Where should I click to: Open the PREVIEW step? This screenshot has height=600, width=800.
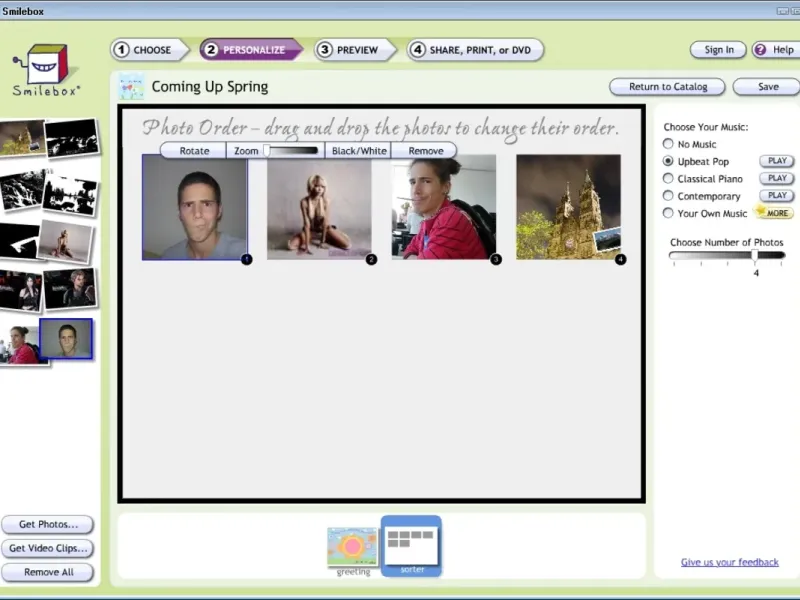pyautogui.click(x=355, y=50)
